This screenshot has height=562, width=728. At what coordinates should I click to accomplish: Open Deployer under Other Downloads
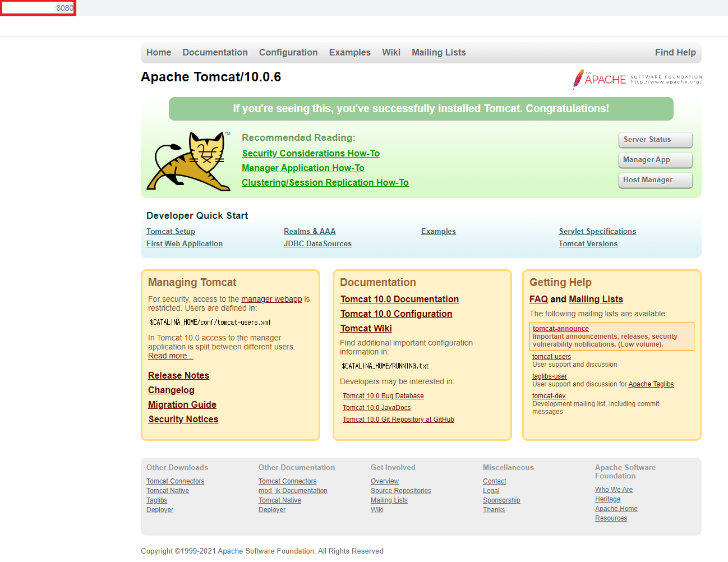159,510
